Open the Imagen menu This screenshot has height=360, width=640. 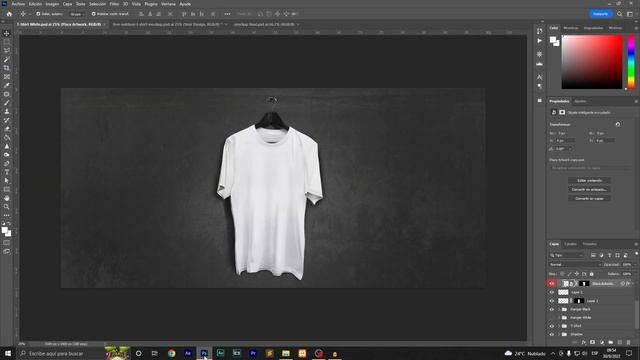[x=52, y=4]
